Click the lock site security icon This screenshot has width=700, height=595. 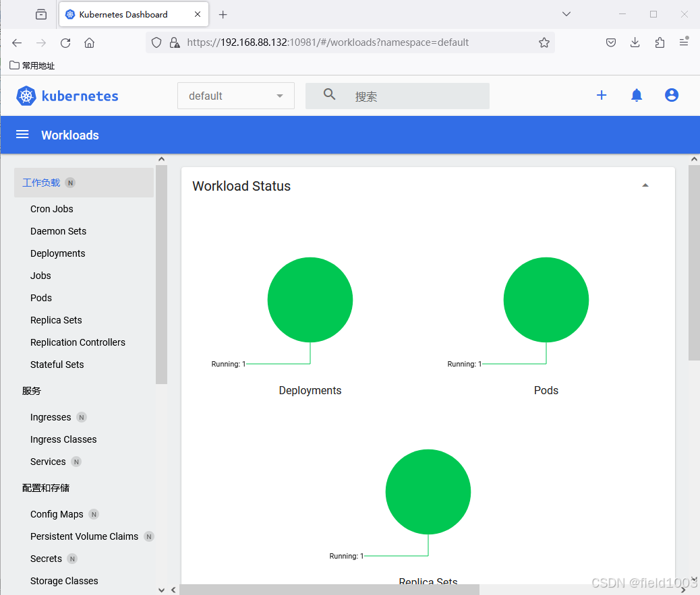[175, 43]
